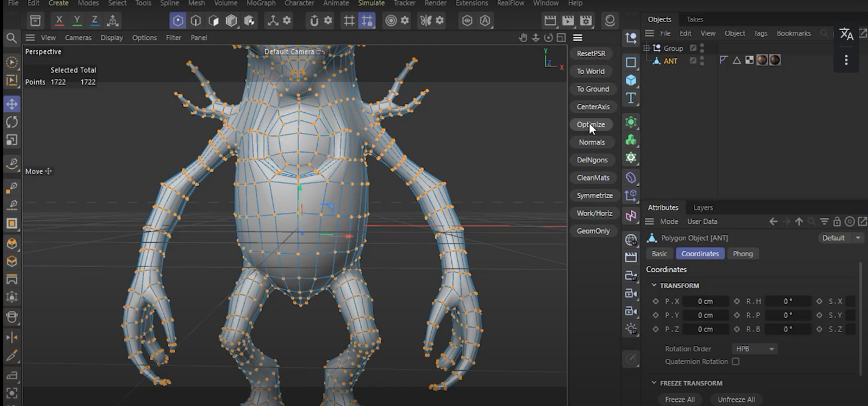Click the Text object icon
Image resolution: width=868 pixels, height=406 pixels.
click(x=631, y=98)
